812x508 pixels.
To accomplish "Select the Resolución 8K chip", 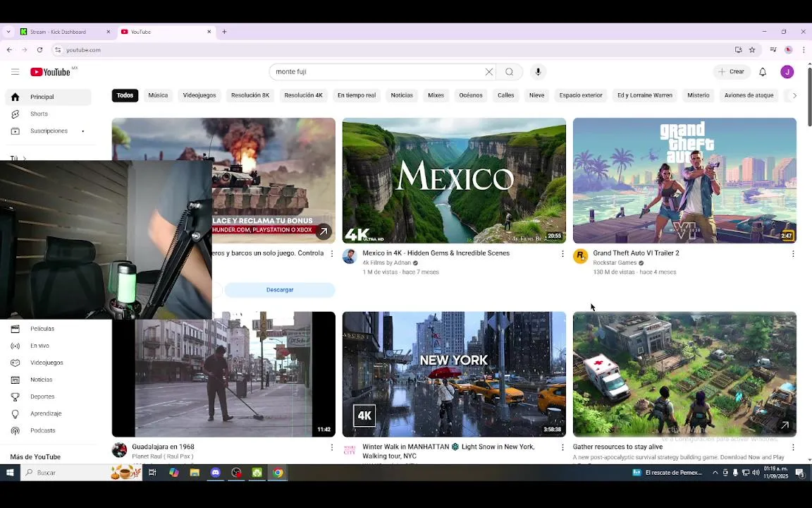I will (x=250, y=95).
